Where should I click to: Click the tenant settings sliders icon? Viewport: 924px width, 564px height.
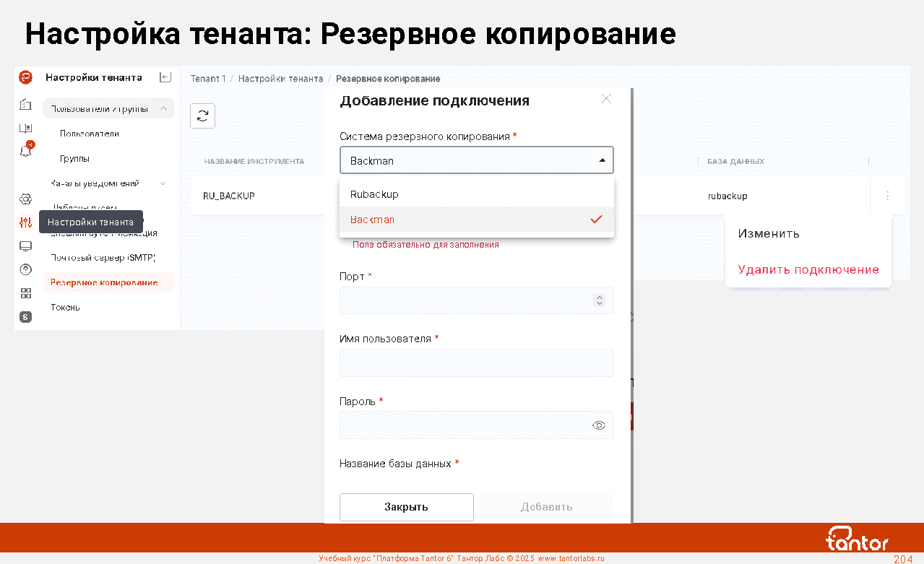click(x=25, y=222)
